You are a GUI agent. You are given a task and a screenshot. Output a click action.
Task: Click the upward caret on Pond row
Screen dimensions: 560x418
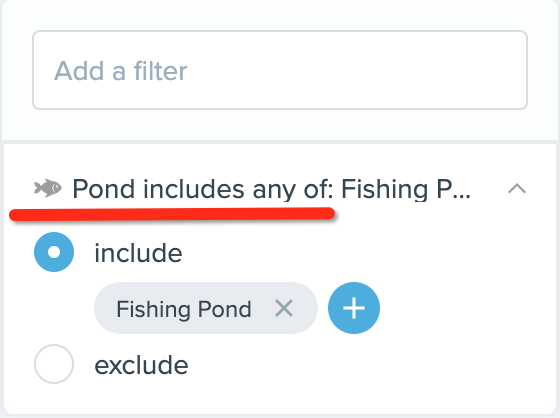517,188
